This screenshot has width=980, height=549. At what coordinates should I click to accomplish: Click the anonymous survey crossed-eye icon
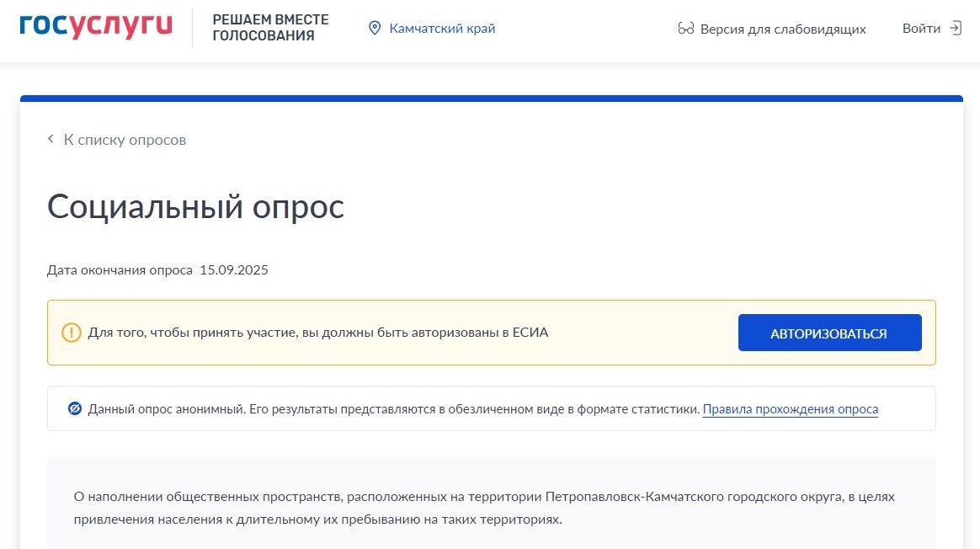tap(74, 409)
